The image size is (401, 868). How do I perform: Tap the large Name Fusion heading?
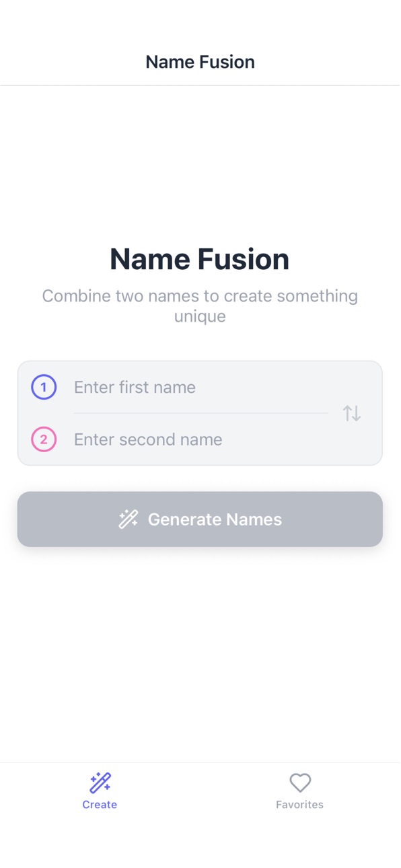click(200, 259)
